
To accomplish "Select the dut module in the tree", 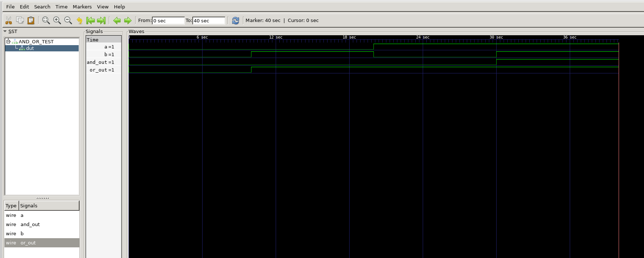I will pyautogui.click(x=30, y=48).
